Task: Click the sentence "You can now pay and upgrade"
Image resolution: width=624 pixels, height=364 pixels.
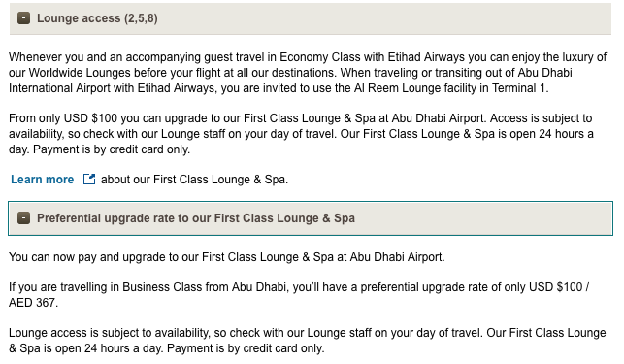Action: click(x=227, y=257)
